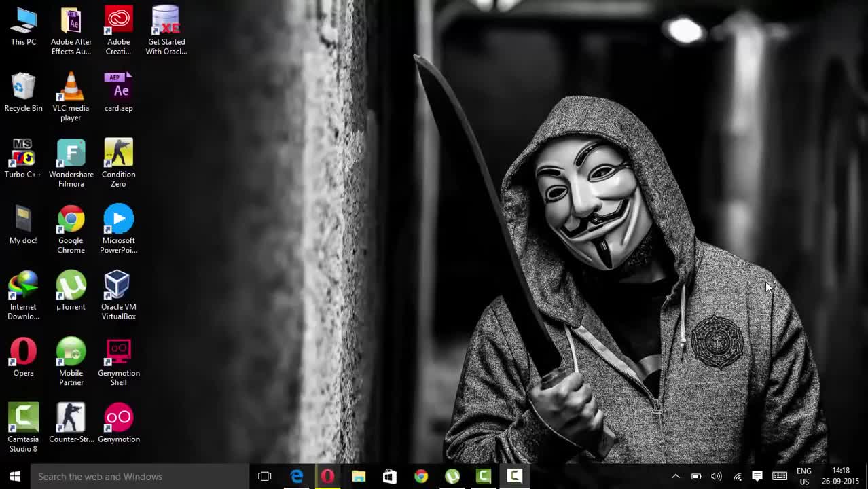Open Task View on the taskbar
868x489 pixels.
click(x=265, y=476)
